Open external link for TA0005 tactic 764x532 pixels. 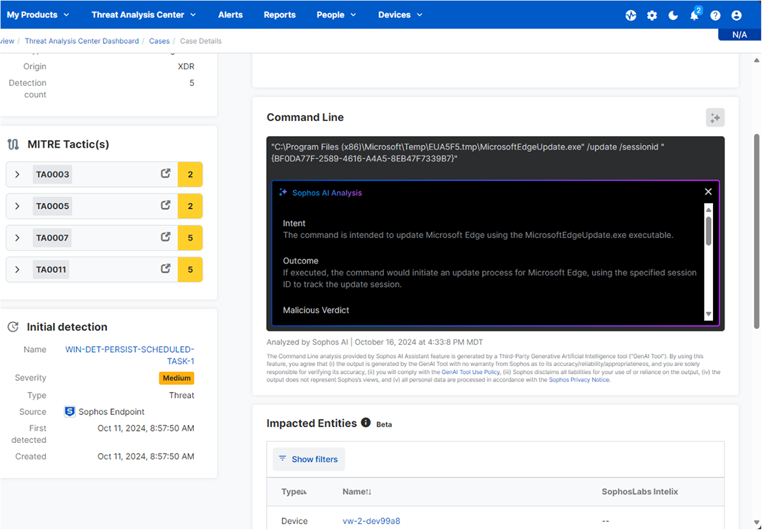pyautogui.click(x=166, y=206)
